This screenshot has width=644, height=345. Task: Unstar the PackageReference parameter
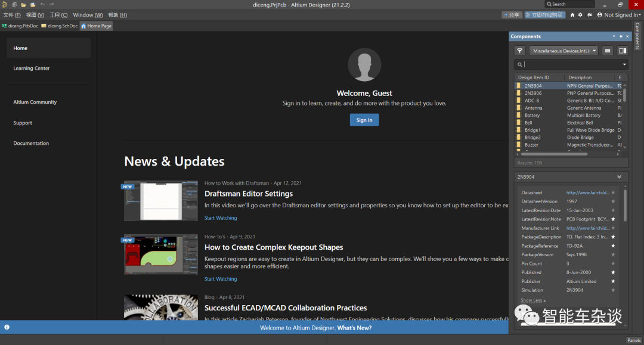[x=613, y=245]
